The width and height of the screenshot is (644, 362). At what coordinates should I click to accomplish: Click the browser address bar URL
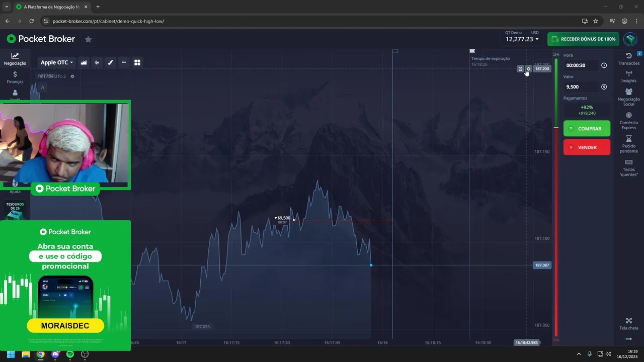(108, 21)
